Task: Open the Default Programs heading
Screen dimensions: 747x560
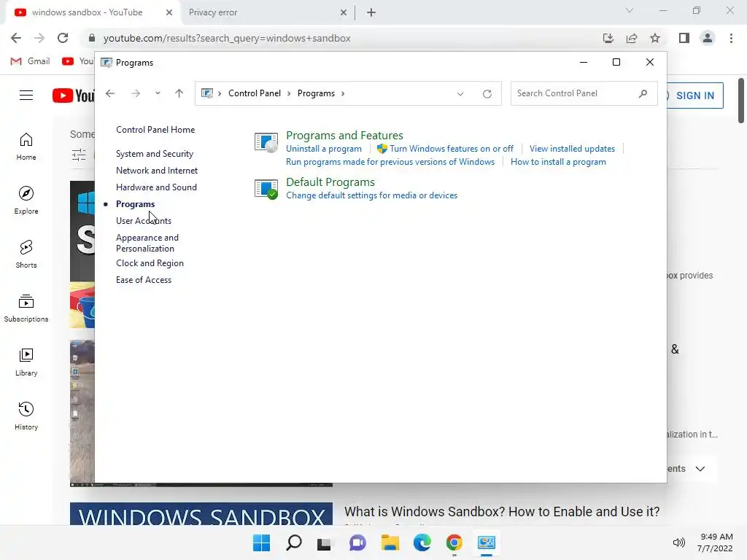Action: (x=330, y=182)
